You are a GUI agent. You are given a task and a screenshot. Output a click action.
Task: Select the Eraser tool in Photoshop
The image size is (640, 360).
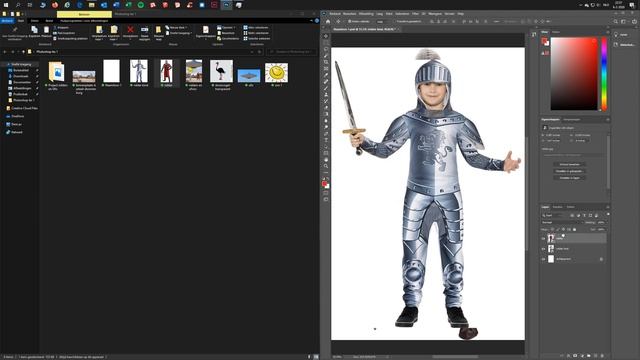(x=326, y=108)
